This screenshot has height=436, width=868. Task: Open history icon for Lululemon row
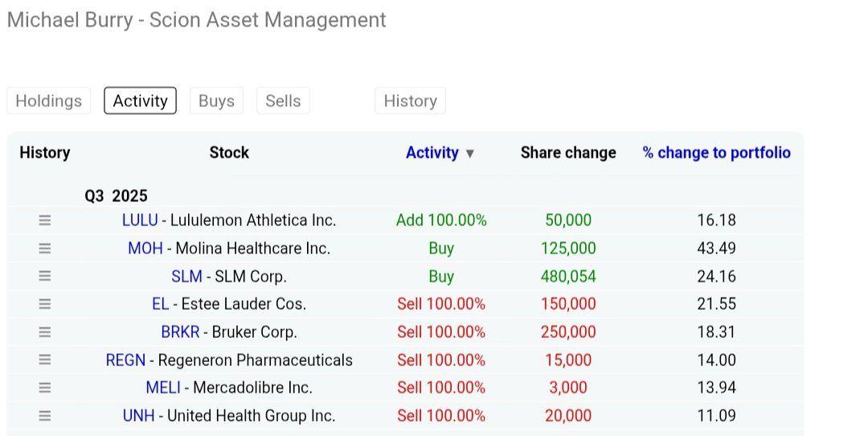pos(45,220)
